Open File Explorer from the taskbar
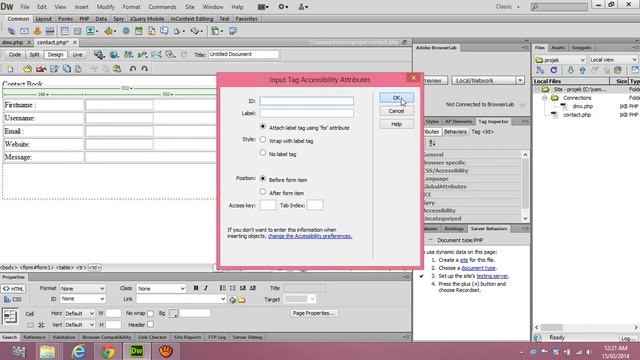Viewport: 640px width, 360px height. (x=47, y=351)
